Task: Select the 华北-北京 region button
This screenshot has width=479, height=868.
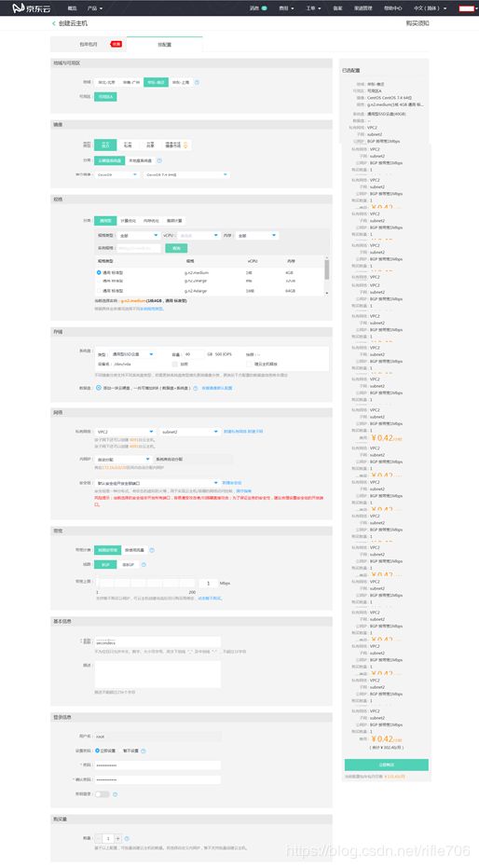Action: tap(107, 82)
